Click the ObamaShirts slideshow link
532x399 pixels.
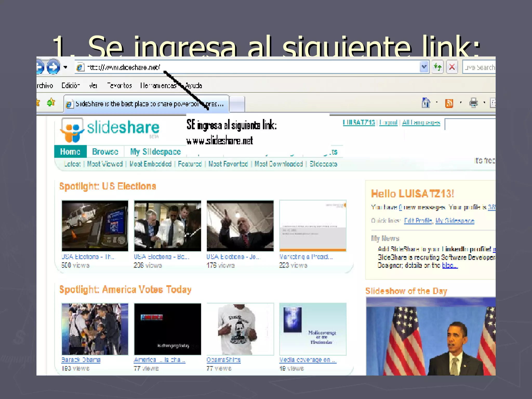pos(224,360)
